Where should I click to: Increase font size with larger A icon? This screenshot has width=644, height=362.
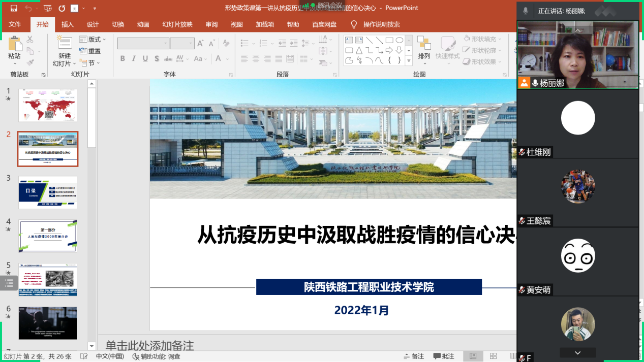[x=200, y=44]
